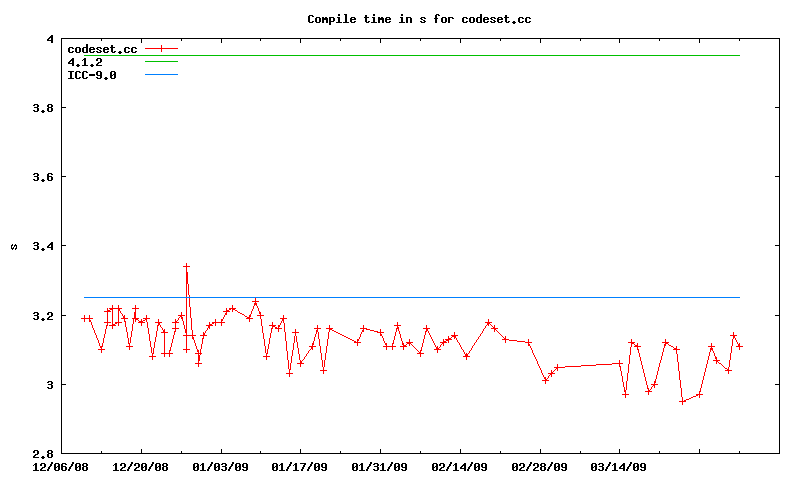Click the blue ICC-9.0 legend line sample
800x480 pixels.
[x=161, y=75]
